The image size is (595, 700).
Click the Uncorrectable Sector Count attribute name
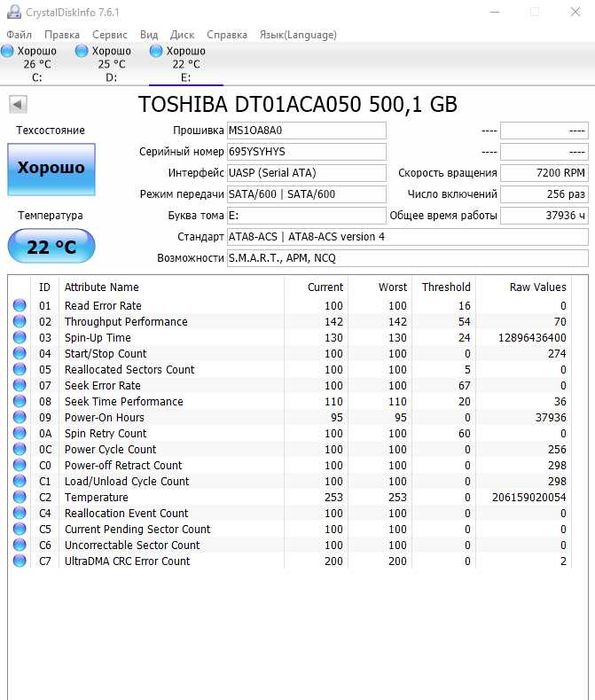pyautogui.click(x=132, y=545)
